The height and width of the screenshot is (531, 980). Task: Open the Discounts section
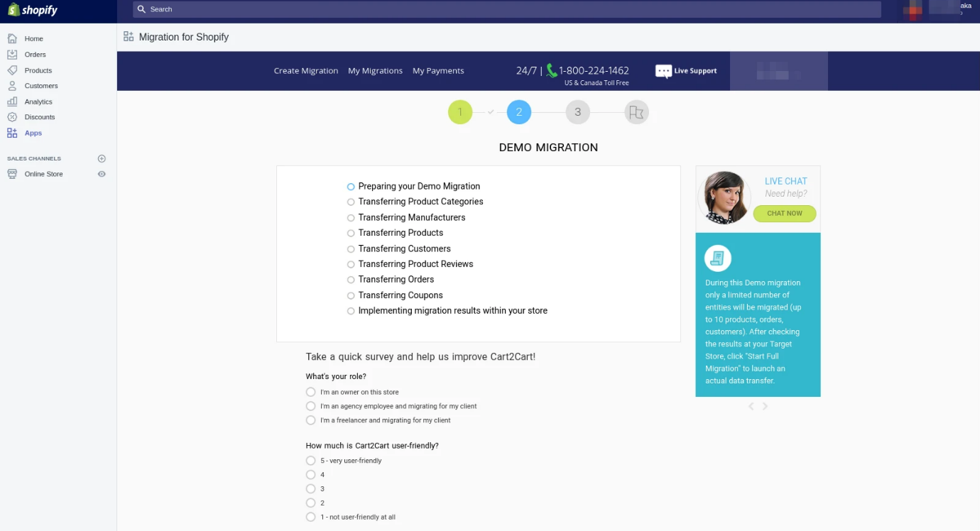click(39, 117)
